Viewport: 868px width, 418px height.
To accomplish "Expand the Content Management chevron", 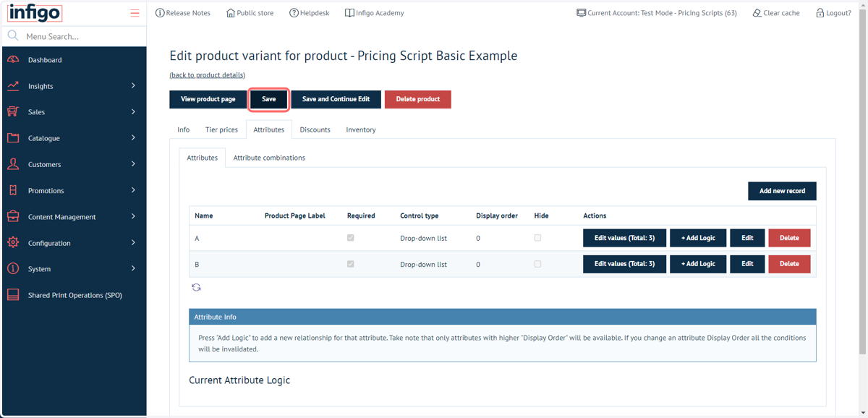I will [133, 216].
